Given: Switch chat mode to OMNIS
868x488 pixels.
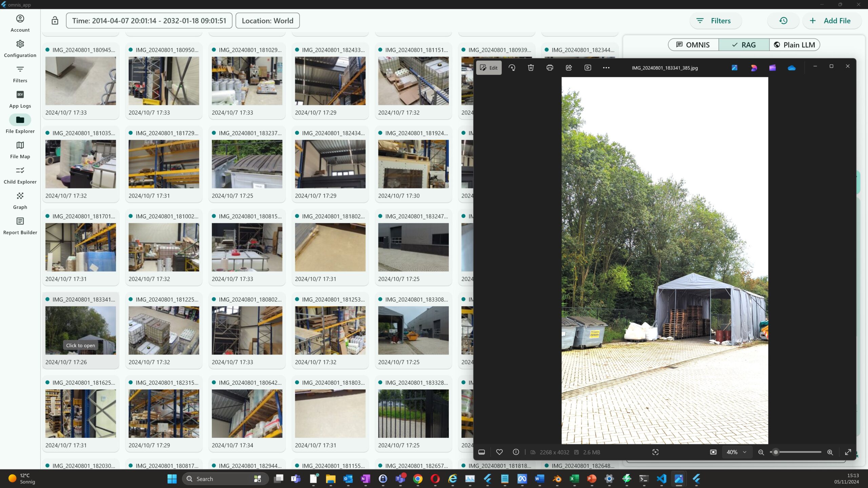Looking at the screenshot, I should (x=693, y=45).
